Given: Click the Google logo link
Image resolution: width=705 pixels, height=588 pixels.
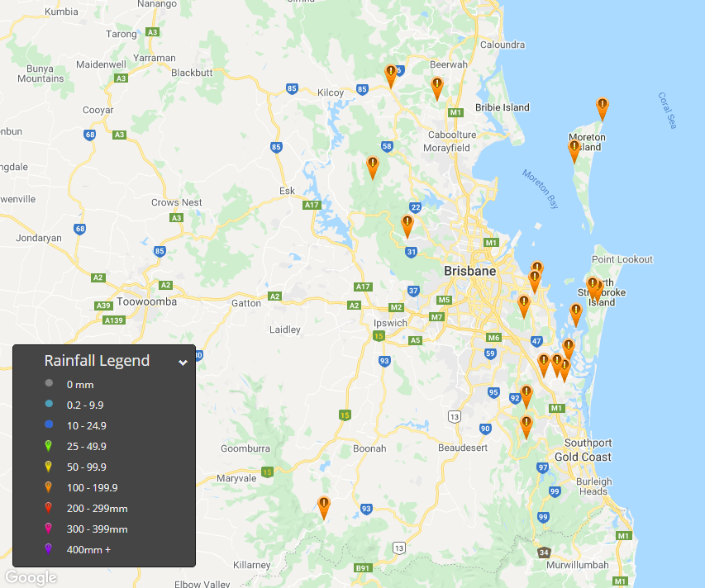Looking at the screenshot, I should [x=31, y=577].
